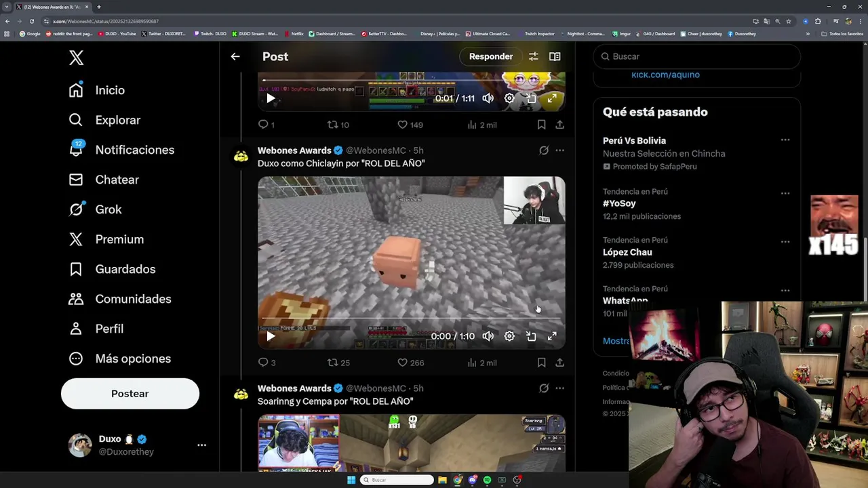Click the X logo home icon

(x=76, y=58)
